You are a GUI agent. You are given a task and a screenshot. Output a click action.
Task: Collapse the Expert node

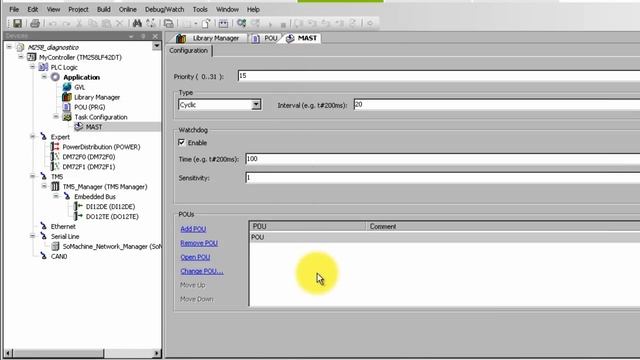point(33,137)
